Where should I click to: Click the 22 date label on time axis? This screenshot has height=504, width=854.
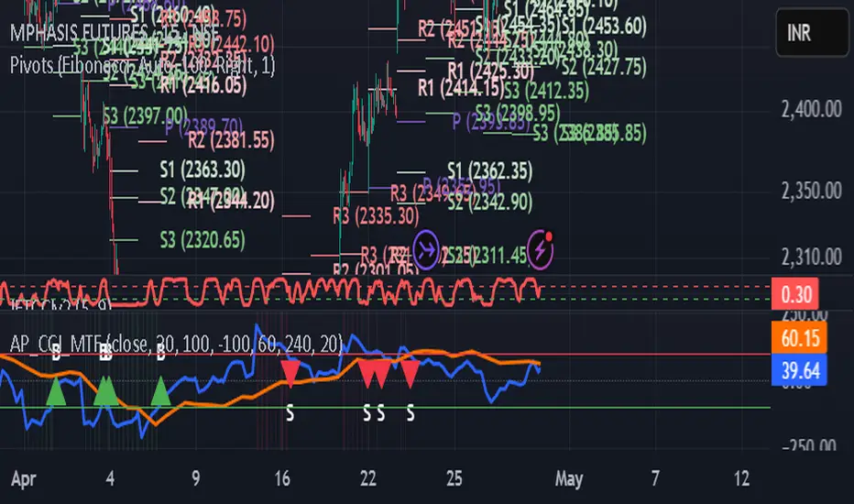[368, 479]
